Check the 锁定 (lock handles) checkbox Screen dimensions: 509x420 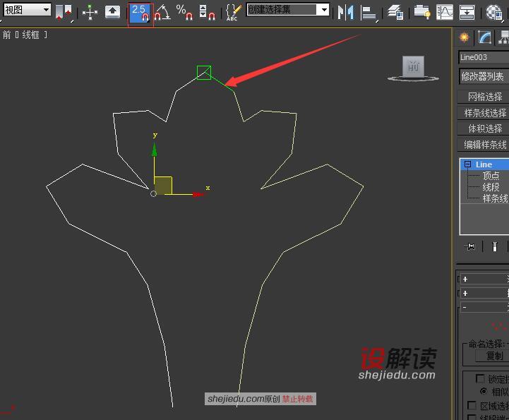[x=481, y=378]
